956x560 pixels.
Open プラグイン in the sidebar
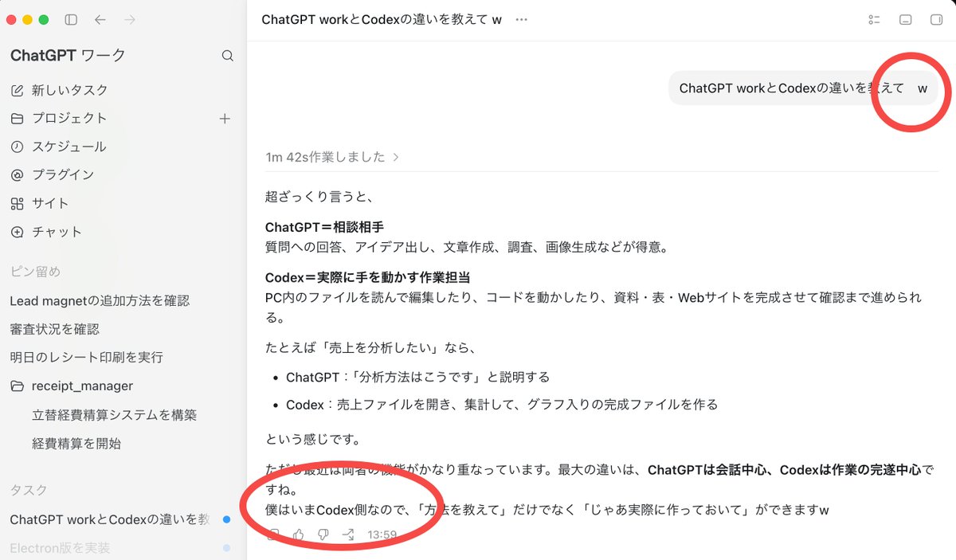[x=53, y=174]
